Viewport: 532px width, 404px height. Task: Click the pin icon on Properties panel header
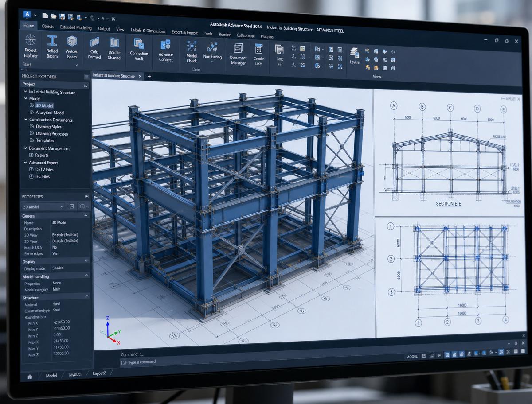87,196
